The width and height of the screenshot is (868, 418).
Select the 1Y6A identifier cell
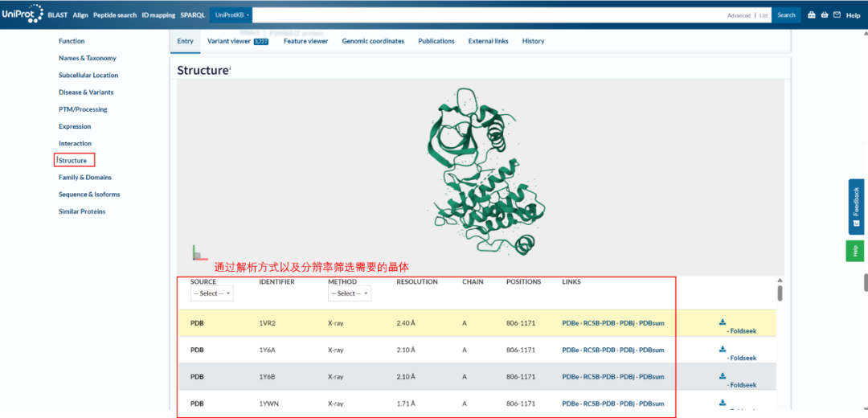tap(268, 350)
